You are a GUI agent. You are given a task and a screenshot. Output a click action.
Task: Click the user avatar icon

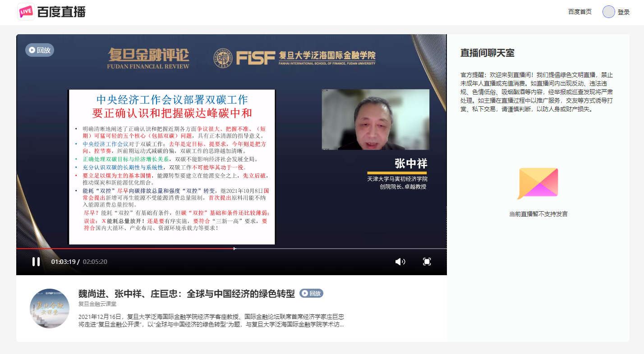coord(608,12)
